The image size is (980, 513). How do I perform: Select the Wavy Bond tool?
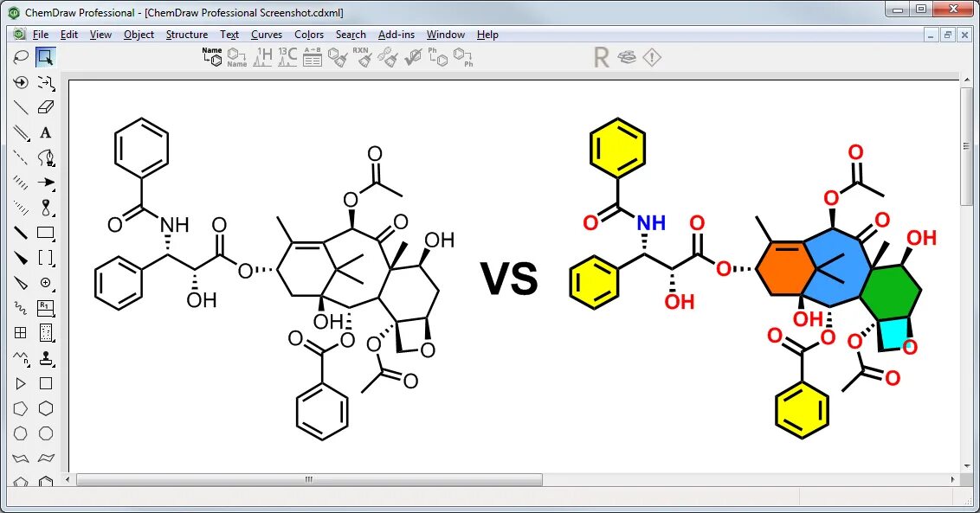click(21, 308)
